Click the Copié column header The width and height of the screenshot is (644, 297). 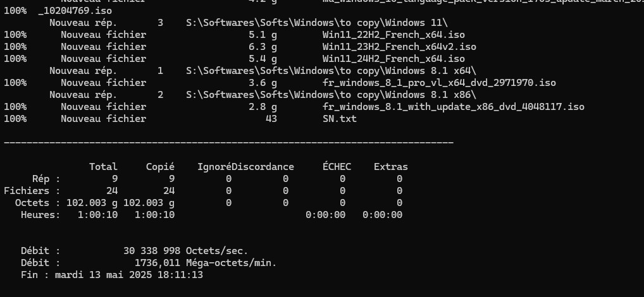[x=160, y=167]
